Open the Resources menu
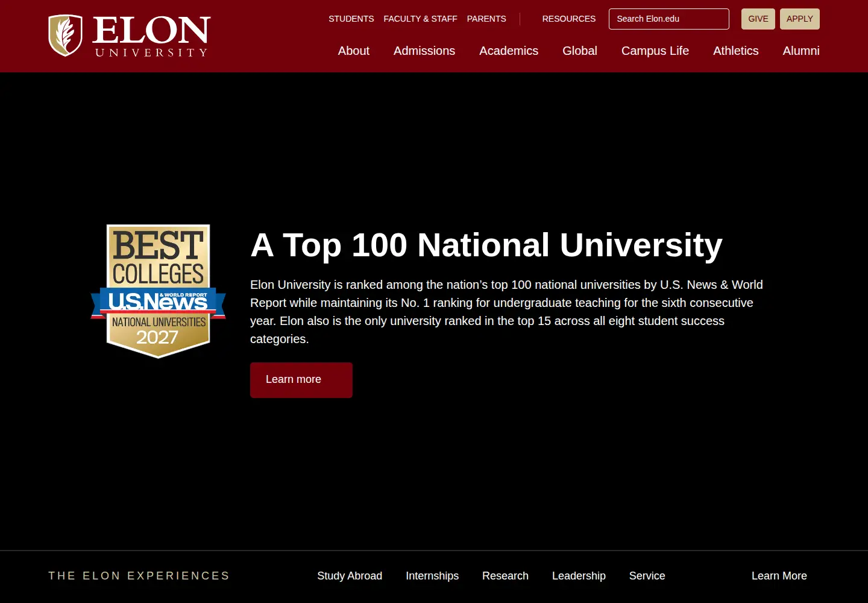The image size is (868, 603). click(x=568, y=19)
